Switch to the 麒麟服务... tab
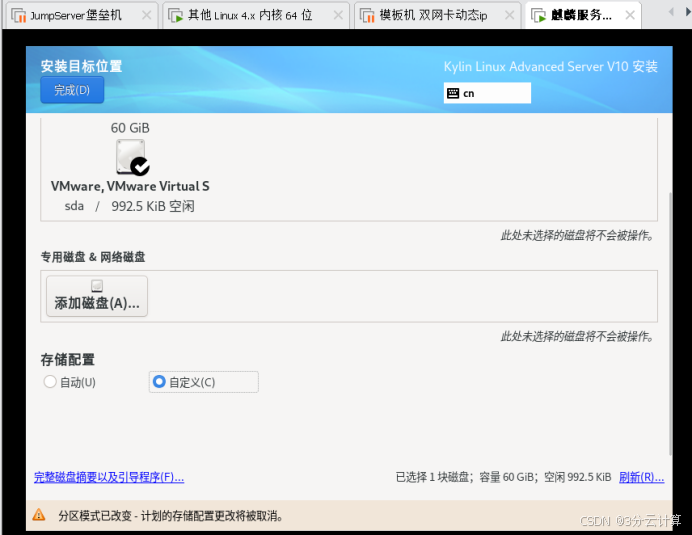The height and width of the screenshot is (535, 692). pyautogui.click(x=583, y=15)
